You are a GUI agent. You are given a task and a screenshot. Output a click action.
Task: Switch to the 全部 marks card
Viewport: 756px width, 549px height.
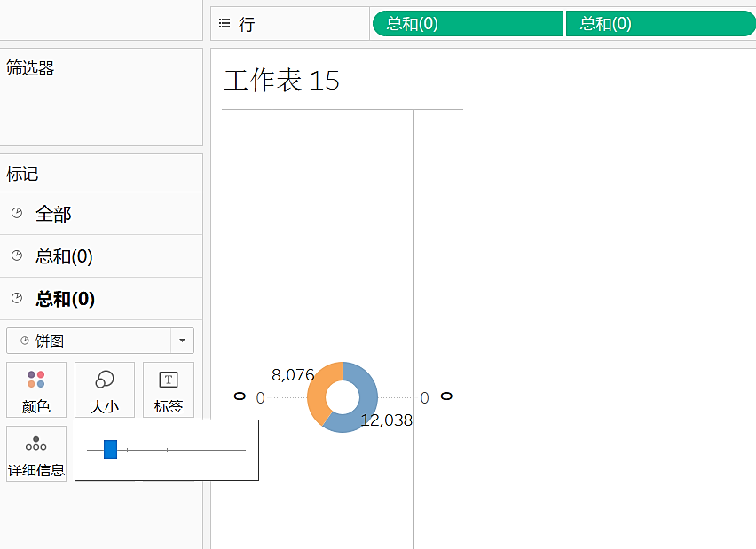(101, 214)
